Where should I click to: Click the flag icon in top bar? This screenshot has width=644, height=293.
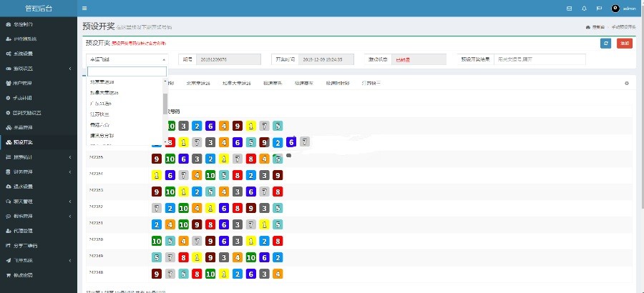point(599,9)
